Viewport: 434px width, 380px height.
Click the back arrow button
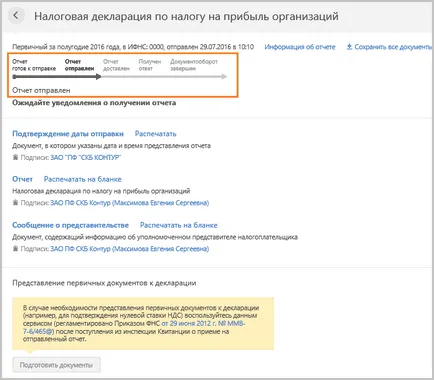[16, 15]
